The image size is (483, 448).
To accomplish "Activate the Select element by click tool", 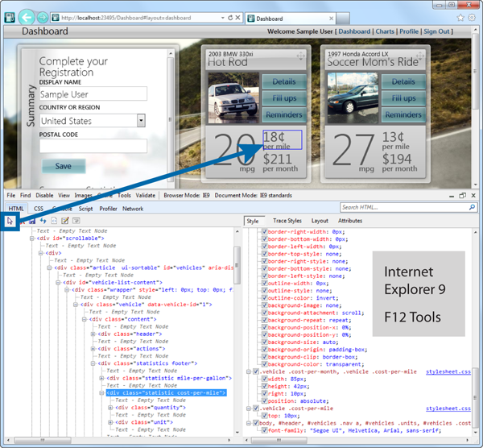I will click(10, 221).
